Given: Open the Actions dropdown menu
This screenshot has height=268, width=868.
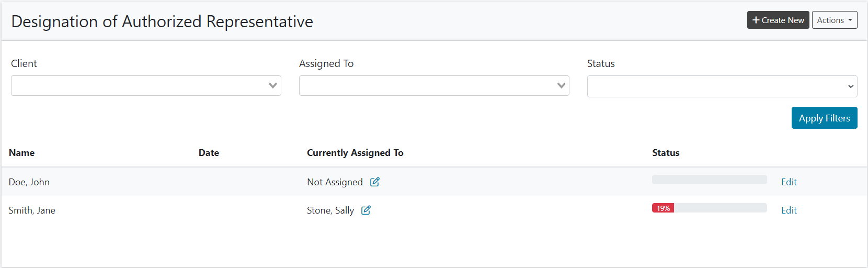Looking at the screenshot, I should tap(834, 20).
